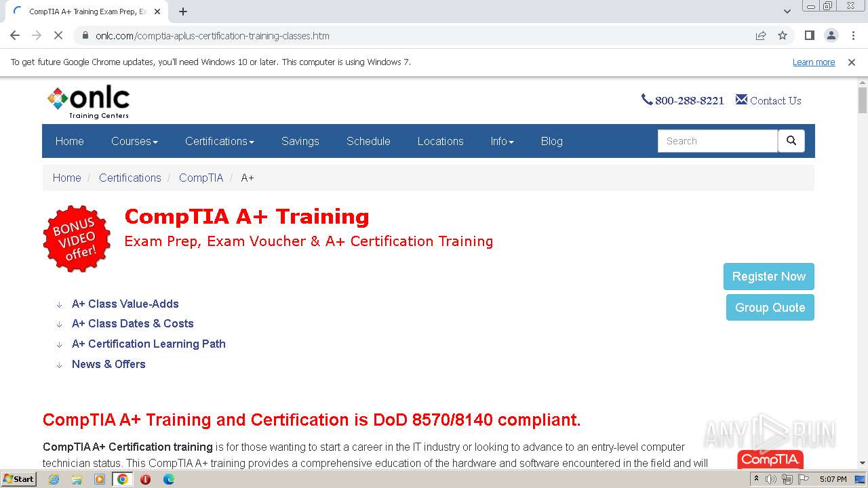868x488 pixels.
Task: Jump to News & Offers section
Action: (x=108, y=364)
